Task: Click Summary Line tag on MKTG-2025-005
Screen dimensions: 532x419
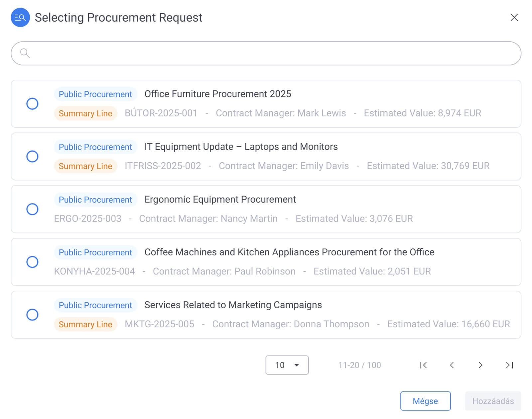Action: click(x=85, y=324)
